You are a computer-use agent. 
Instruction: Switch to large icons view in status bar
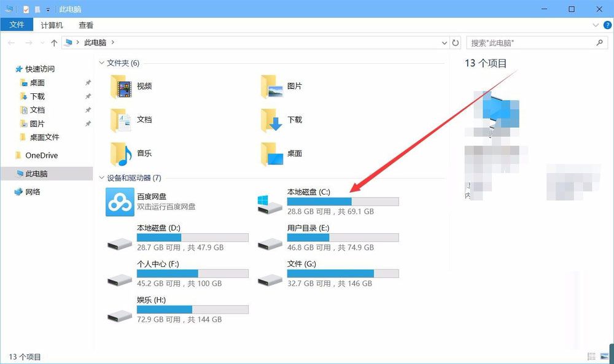click(x=604, y=356)
